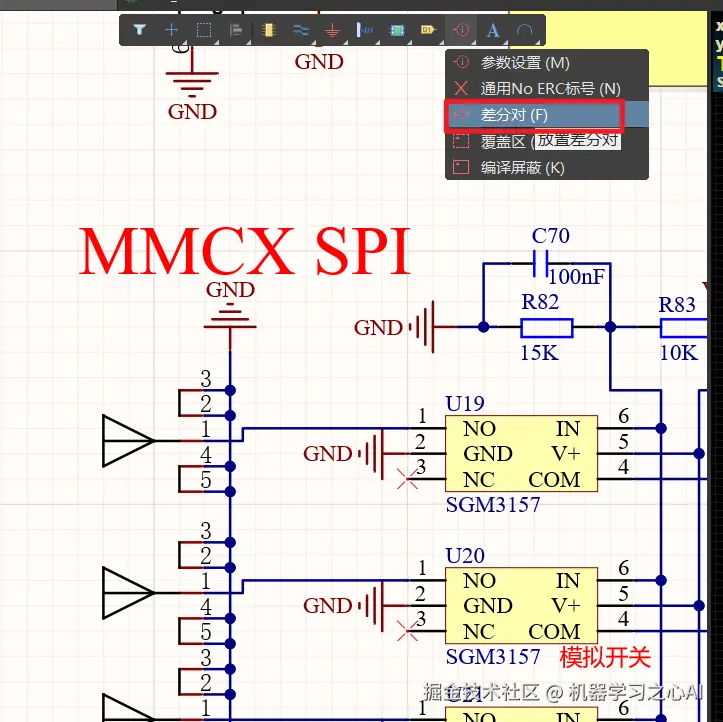Select the place part component icon
This screenshot has width=723, height=722.
[x=268, y=30]
